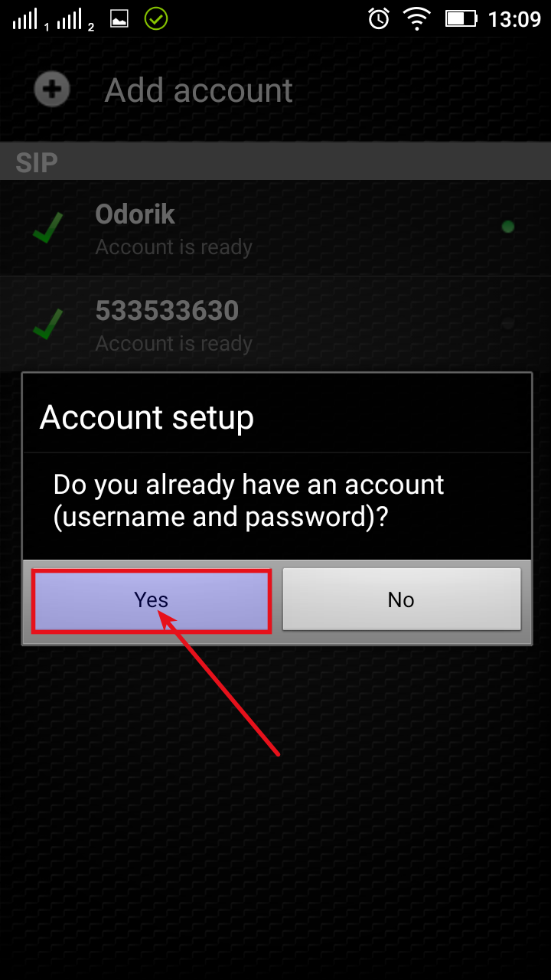Click the alarm clock status icon

[379, 18]
